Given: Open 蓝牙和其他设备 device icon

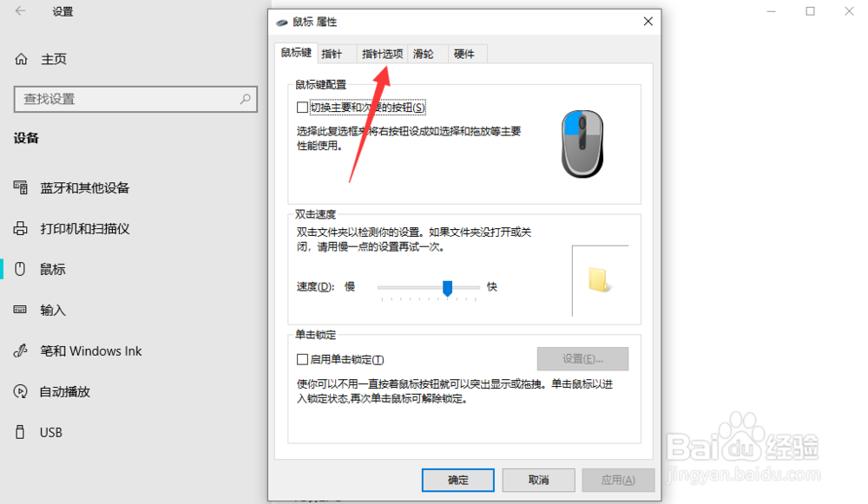Looking at the screenshot, I should pos(21,187).
